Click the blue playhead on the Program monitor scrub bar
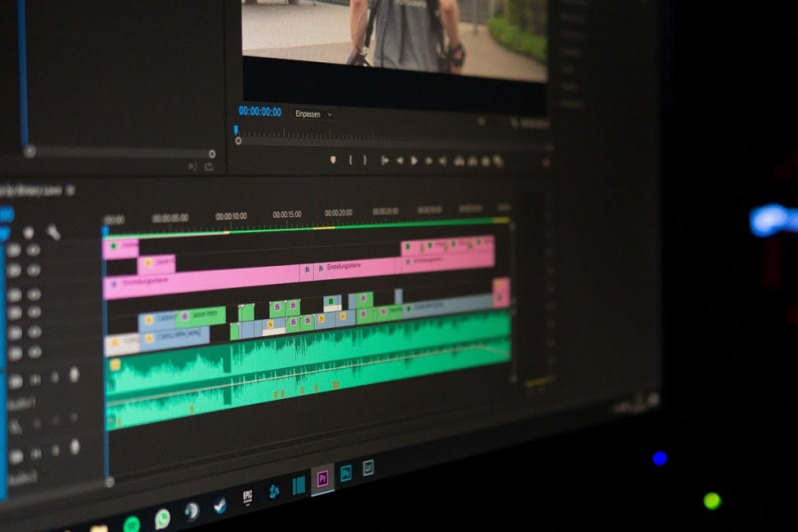 click(x=236, y=130)
